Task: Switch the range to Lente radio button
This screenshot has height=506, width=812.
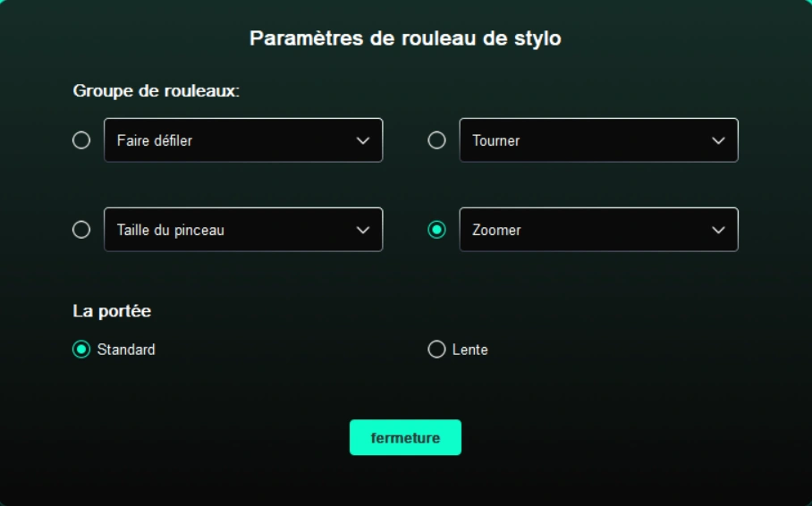Action: (x=436, y=350)
